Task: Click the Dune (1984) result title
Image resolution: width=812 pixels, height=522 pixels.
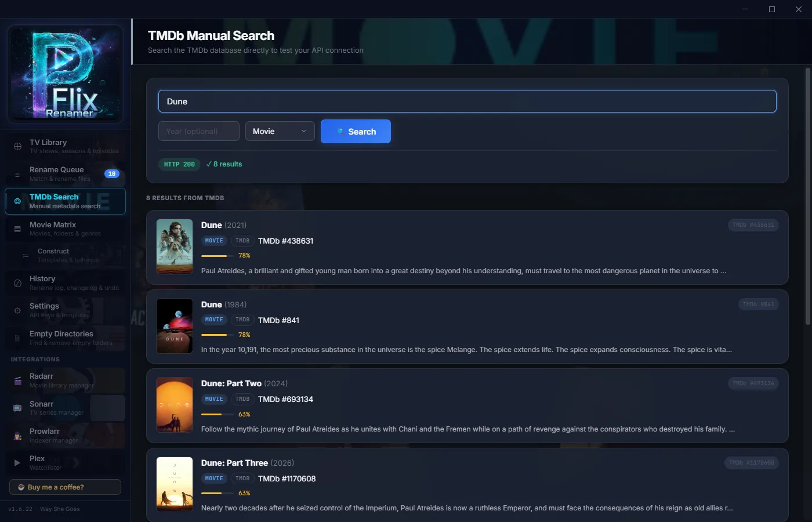Action: click(224, 304)
